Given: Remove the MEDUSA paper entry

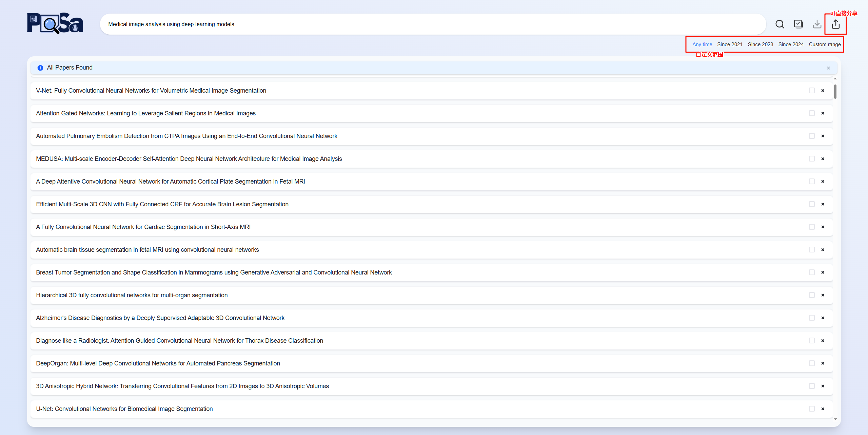Looking at the screenshot, I should point(823,159).
